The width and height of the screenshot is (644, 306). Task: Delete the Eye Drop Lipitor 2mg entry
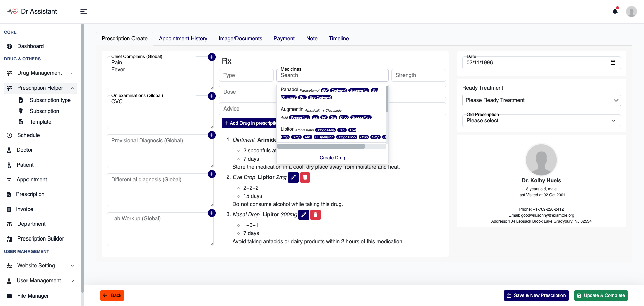pyautogui.click(x=305, y=177)
